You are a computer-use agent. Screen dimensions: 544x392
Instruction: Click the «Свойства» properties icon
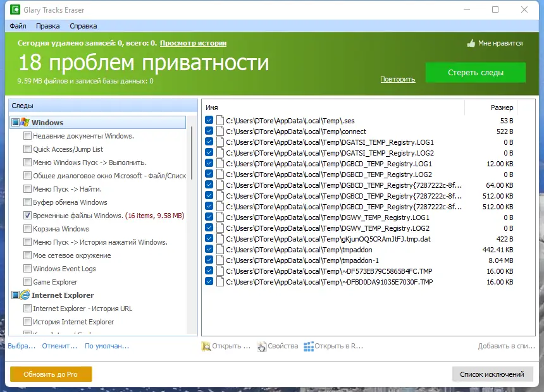[261, 346]
